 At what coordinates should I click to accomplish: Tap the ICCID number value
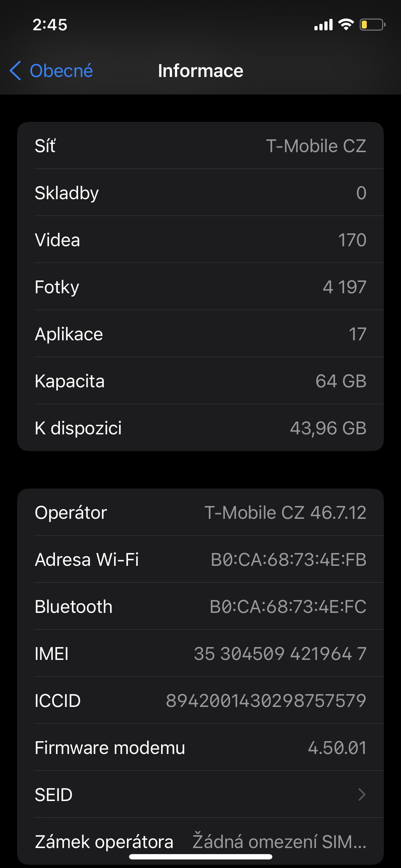(x=266, y=701)
